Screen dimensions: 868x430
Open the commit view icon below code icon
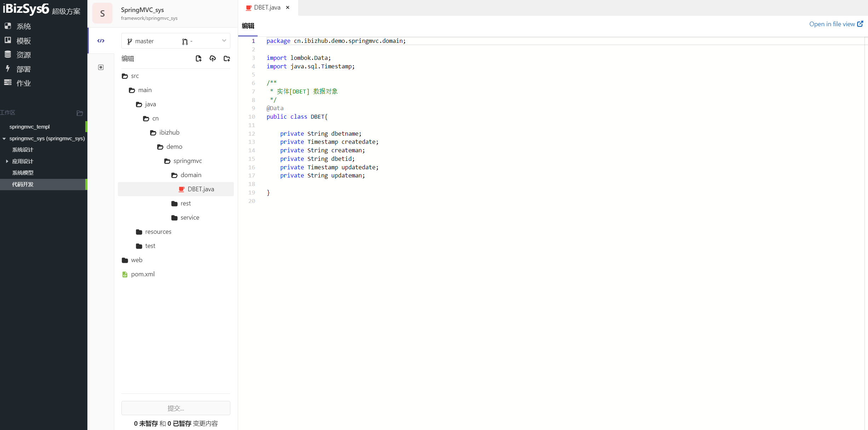[101, 67]
